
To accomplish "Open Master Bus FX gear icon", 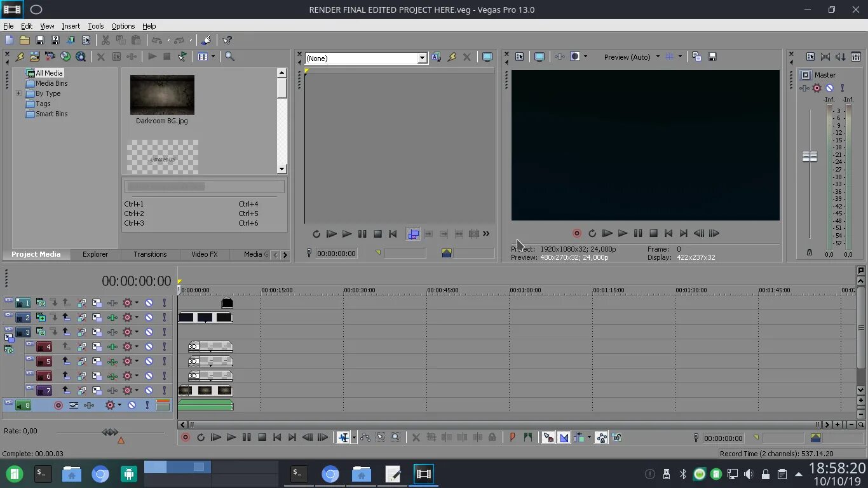I will tap(817, 88).
